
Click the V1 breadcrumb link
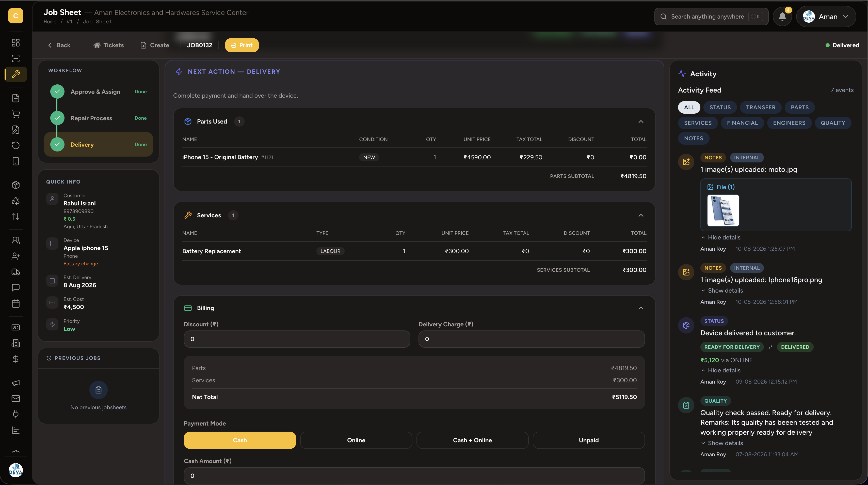tap(69, 22)
